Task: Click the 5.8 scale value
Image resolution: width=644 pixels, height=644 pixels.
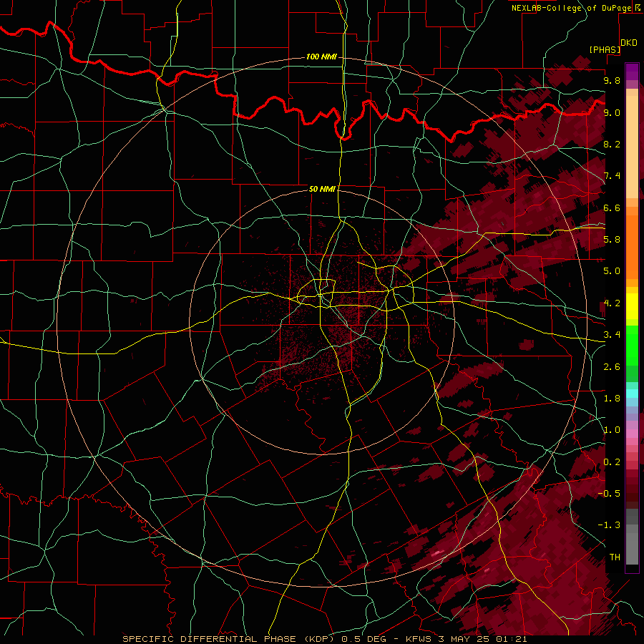Action: coord(612,239)
